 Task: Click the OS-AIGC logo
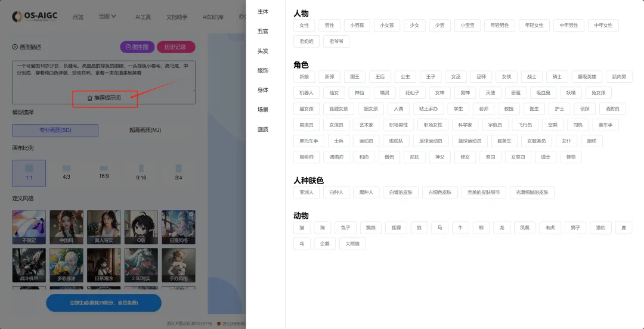35,17
